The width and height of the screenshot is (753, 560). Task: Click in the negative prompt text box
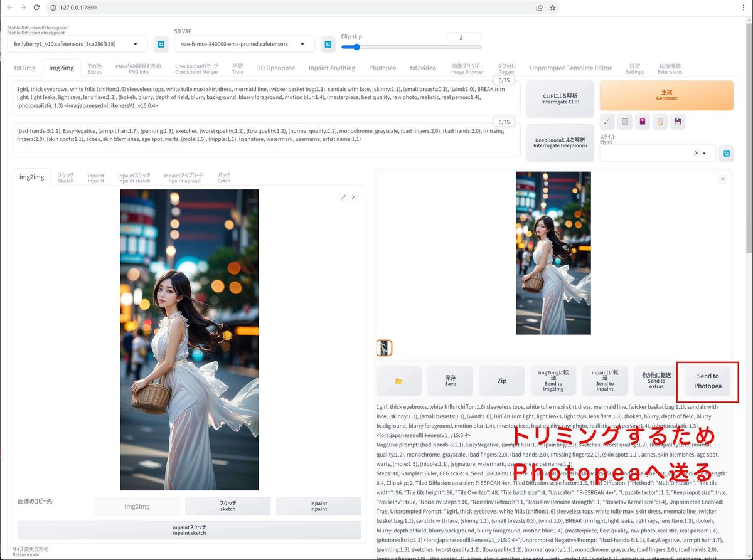click(x=267, y=139)
